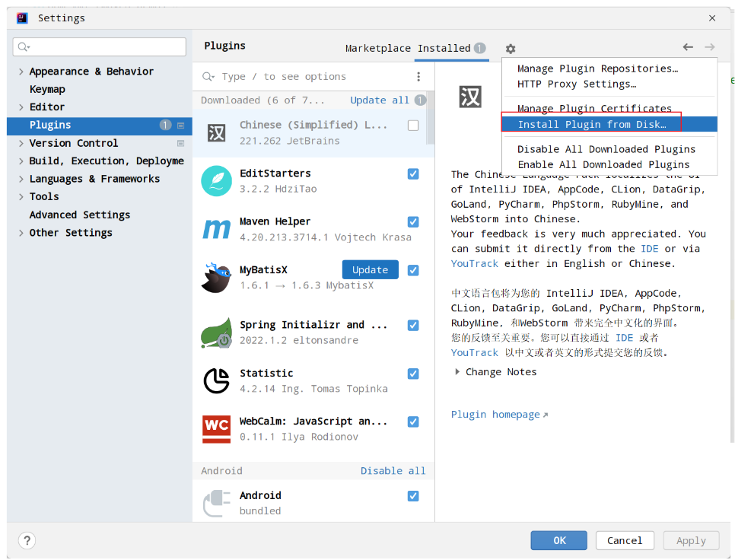This screenshot has height=560, width=735.
Task: Click the magnifier icon in plugin search field
Action: pos(208,76)
